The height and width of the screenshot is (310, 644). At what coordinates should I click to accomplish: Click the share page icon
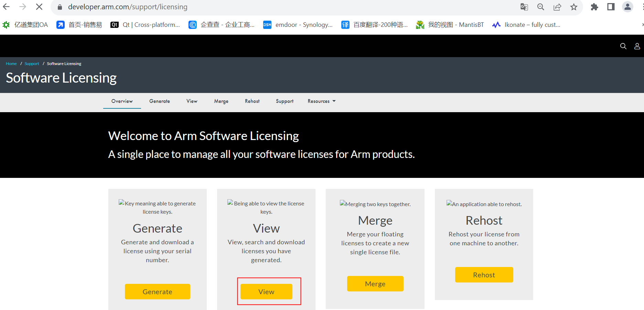click(557, 7)
